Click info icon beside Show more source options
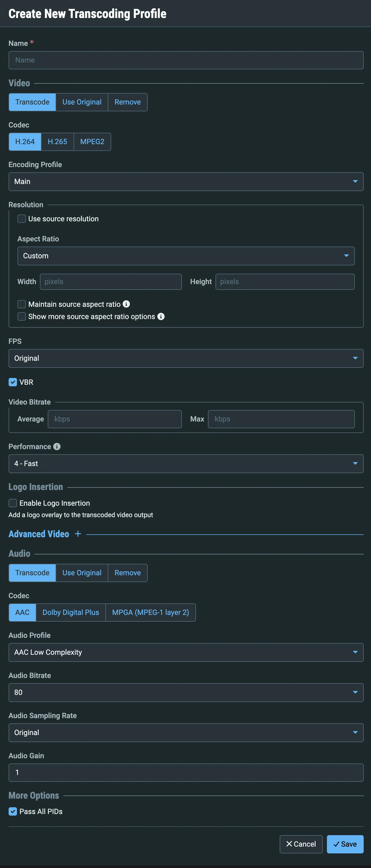The image size is (371, 868). pyautogui.click(x=161, y=316)
